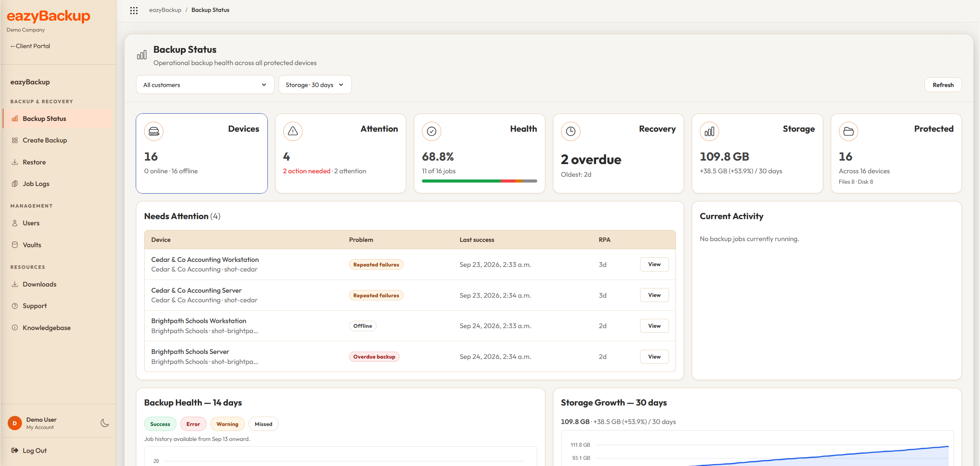Click the Backup Status bar chart header icon
The height and width of the screenshot is (466, 980).
142,55
